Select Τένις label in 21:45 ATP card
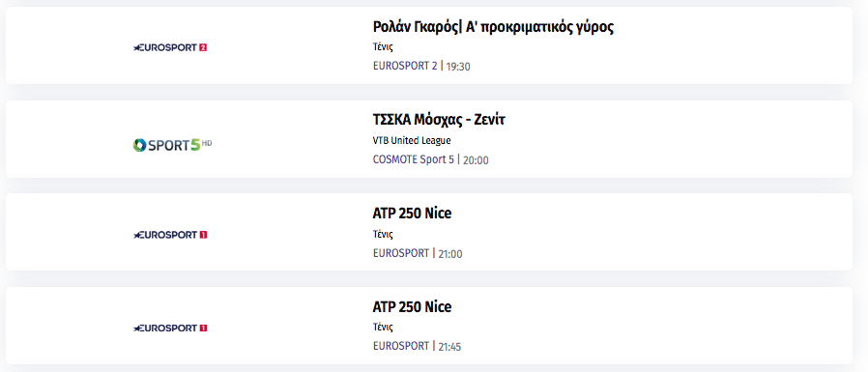 pyautogui.click(x=383, y=328)
